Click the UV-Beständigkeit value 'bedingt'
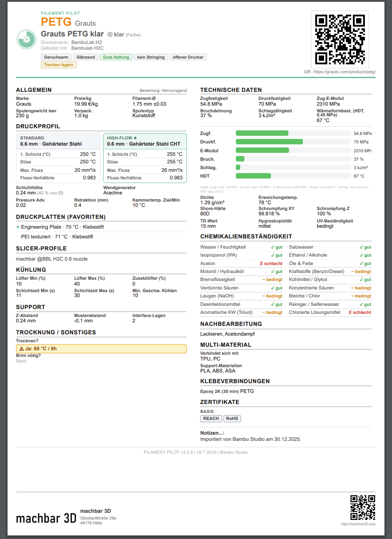Image resolution: width=392 pixels, height=539 pixels. tap(325, 226)
